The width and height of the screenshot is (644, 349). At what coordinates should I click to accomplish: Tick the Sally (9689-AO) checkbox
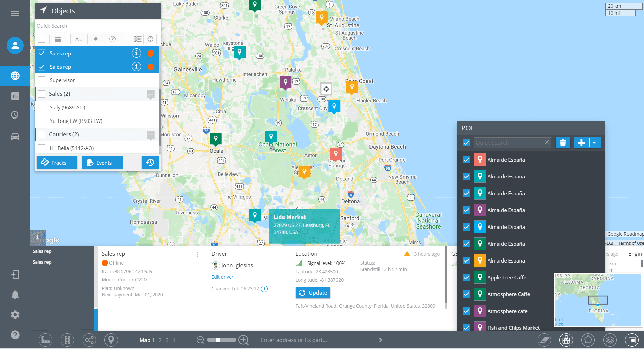coord(42,108)
